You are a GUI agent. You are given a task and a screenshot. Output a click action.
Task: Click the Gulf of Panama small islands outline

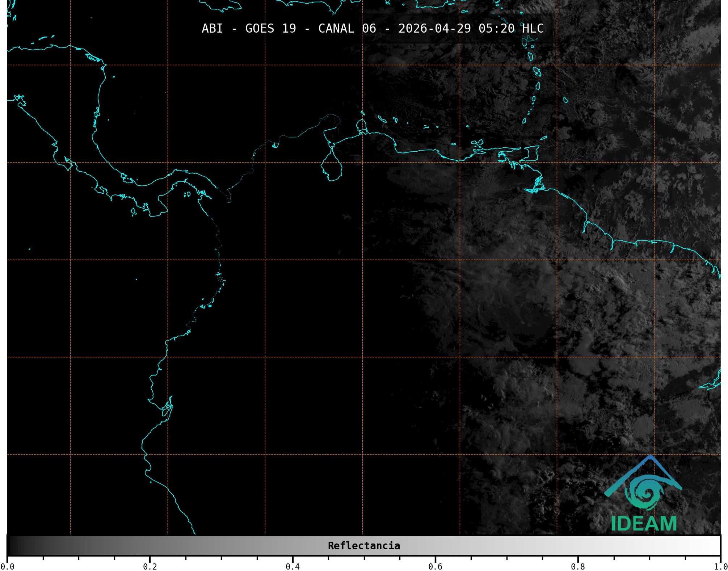click(x=187, y=194)
